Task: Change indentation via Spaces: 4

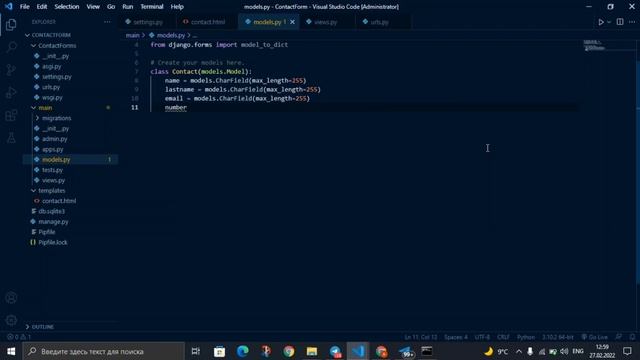Action: click(x=456, y=337)
